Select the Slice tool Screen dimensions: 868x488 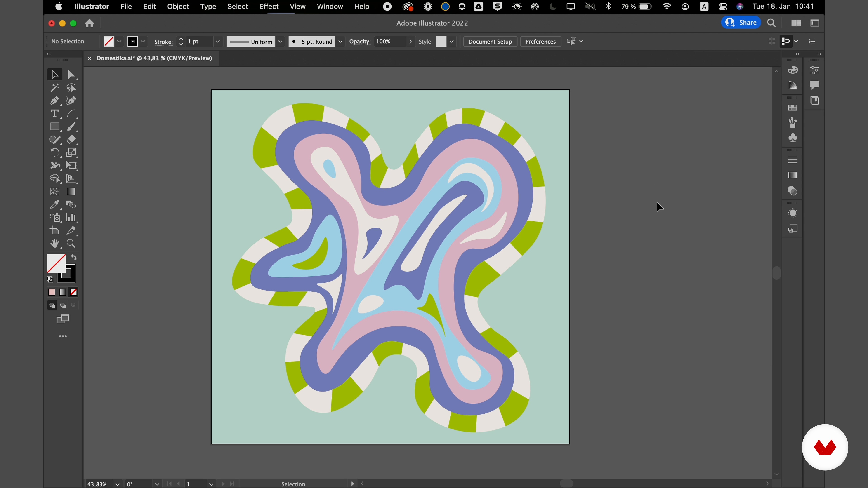[71, 231]
